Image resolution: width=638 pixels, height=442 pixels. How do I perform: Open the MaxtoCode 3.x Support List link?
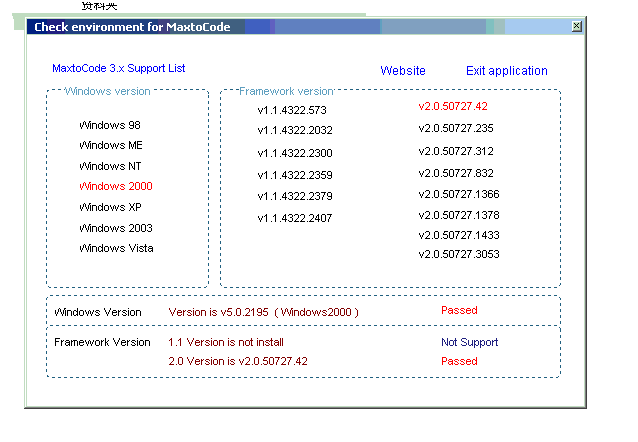118,68
